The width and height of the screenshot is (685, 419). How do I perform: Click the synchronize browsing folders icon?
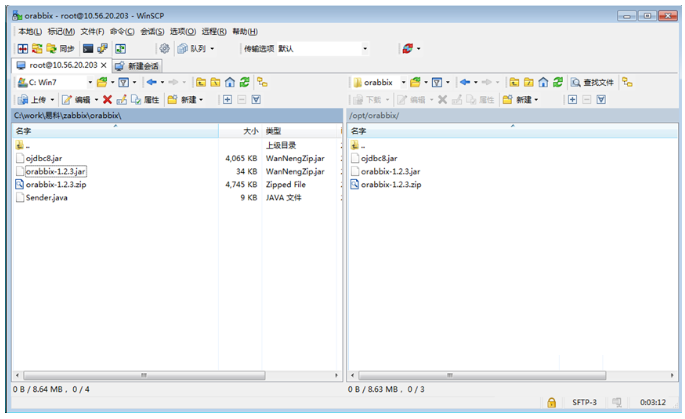point(37,48)
